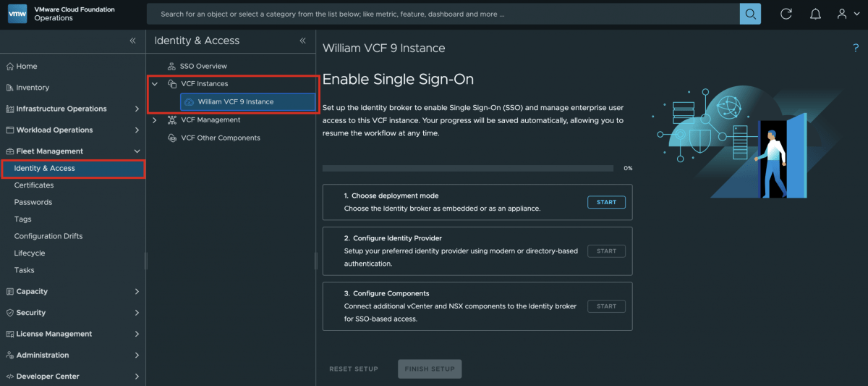This screenshot has width=868, height=386.
Task: Collapse the Identity & Access panel
Action: tap(303, 41)
